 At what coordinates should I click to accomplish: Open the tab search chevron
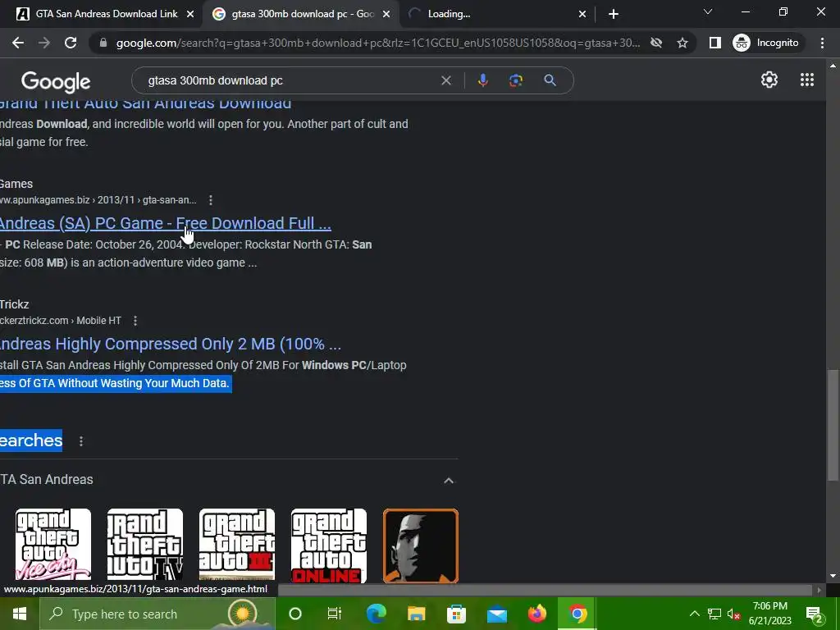click(708, 11)
